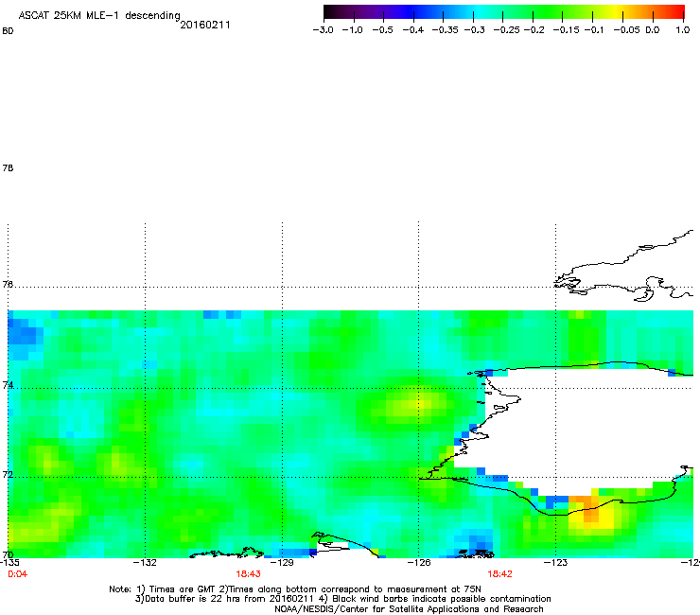Click the '-0.5' color scale label
This screenshot has height=615, width=700.
(x=382, y=30)
